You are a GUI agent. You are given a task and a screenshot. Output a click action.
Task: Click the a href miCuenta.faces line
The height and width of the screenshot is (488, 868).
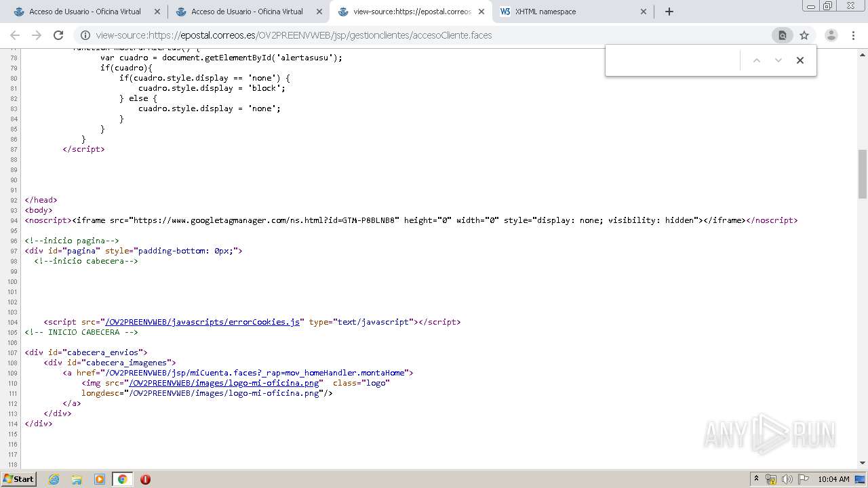[238, 373]
